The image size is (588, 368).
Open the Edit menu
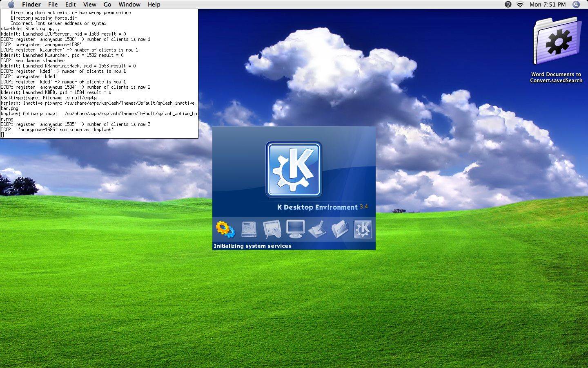pyautogui.click(x=71, y=4)
